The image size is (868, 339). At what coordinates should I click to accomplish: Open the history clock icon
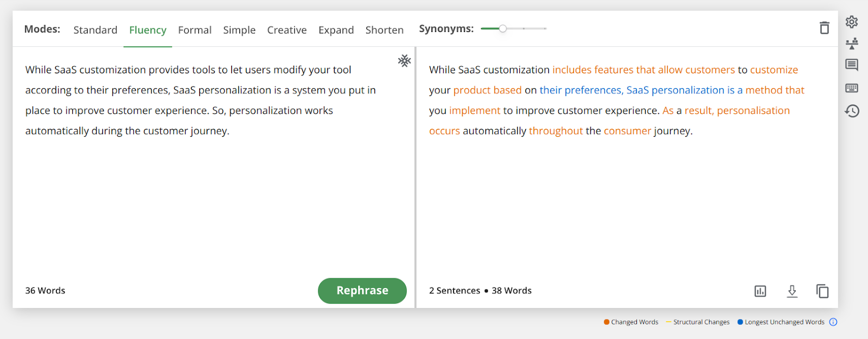[852, 111]
